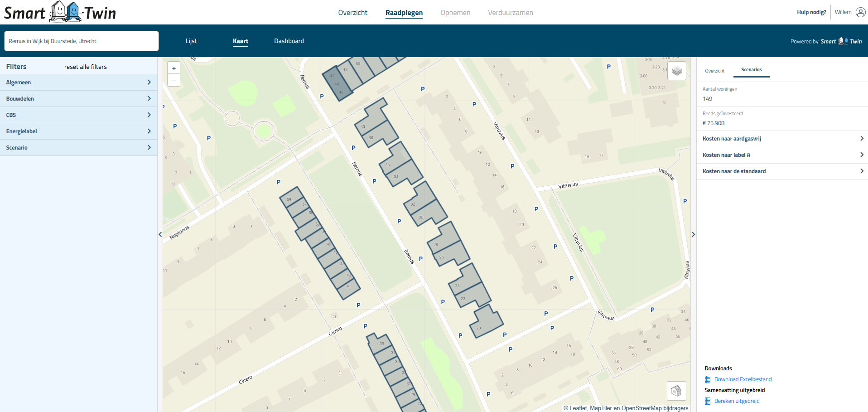Collapse the right scenarios panel arrow
Image resolution: width=868 pixels, height=412 pixels.
(693, 234)
